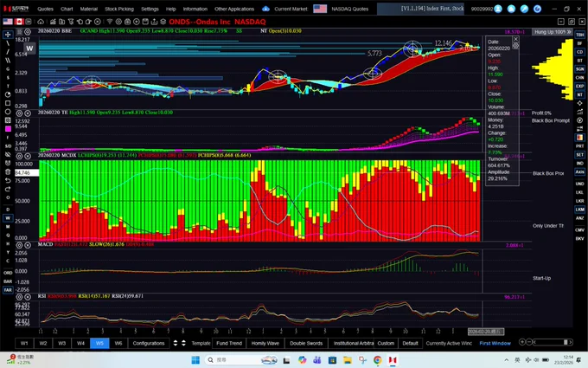Toggle the TBH sidebar button
The image size is (588, 368).
[x=579, y=35]
